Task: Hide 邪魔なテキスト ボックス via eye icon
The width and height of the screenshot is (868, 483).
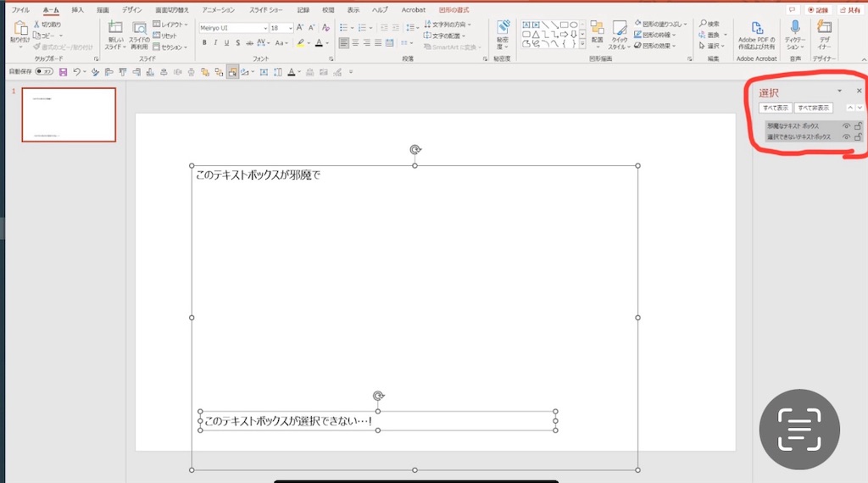Action: click(x=846, y=126)
